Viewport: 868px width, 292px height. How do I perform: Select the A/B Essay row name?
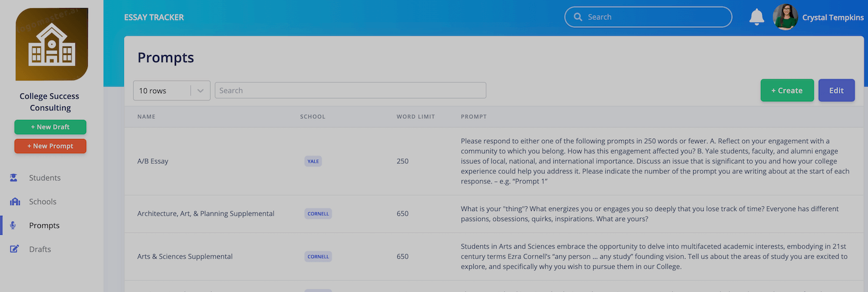153,161
